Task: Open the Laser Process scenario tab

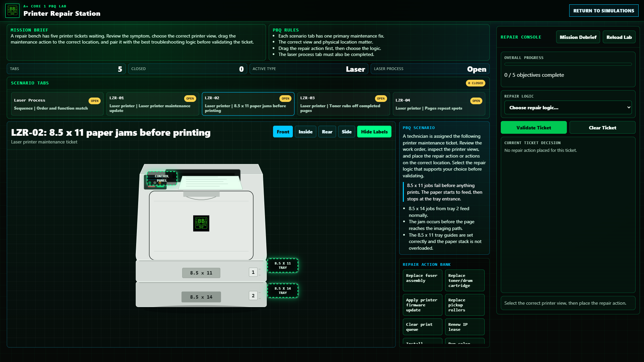Action: click(x=57, y=104)
